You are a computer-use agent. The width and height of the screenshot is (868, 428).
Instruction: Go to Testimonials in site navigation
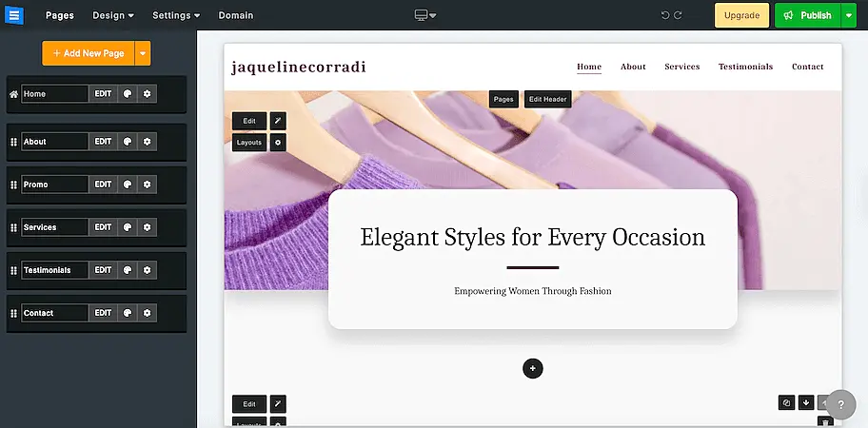pyautogui.click(x=745, y=67)
